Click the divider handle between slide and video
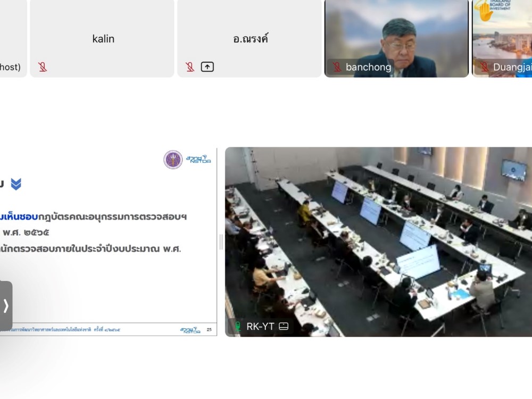Screen dimensions: 532x399 click(221, 242)
